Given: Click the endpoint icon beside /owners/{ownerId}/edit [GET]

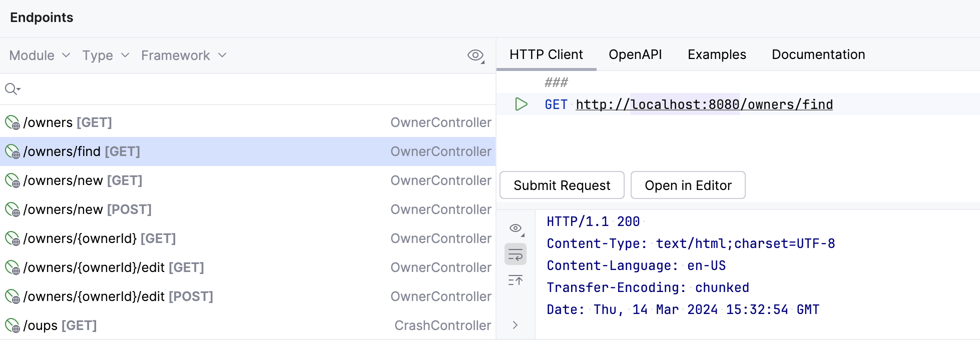Looking at the screenshot, I should coord(12,267).
